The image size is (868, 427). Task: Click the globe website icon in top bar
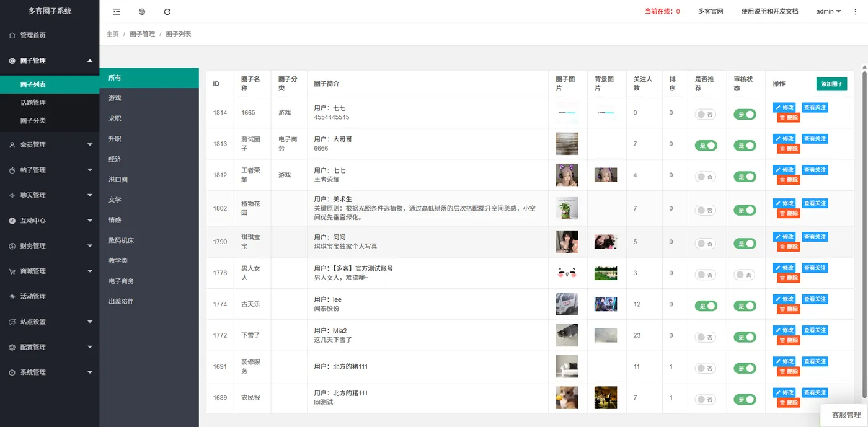click(142, 12)
